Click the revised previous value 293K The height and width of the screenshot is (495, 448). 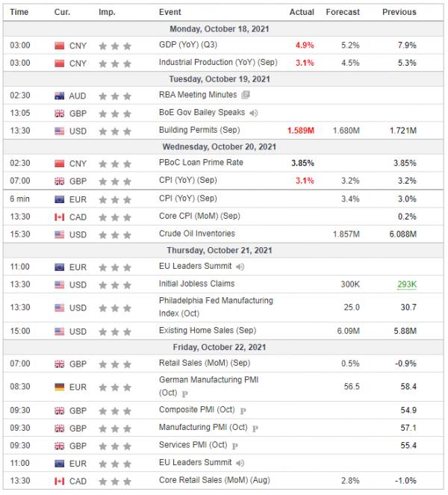407,284
